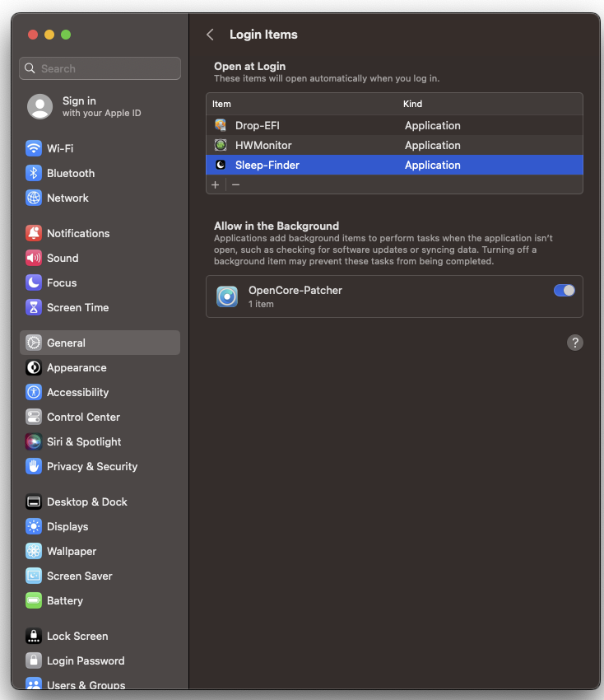The height and width of the screenshot is (700, 604).
Task: Select the HWMonitor row name
Action: click(263, 145)
